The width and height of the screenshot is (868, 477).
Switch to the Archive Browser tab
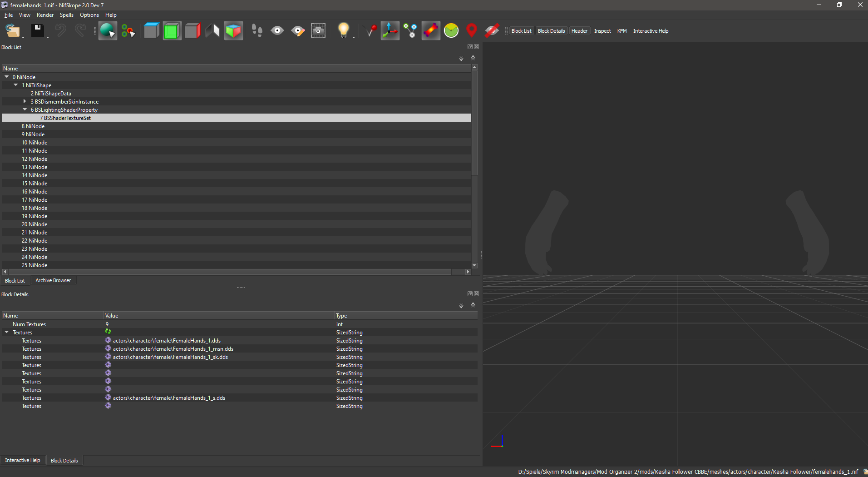(x=53, y=280)
